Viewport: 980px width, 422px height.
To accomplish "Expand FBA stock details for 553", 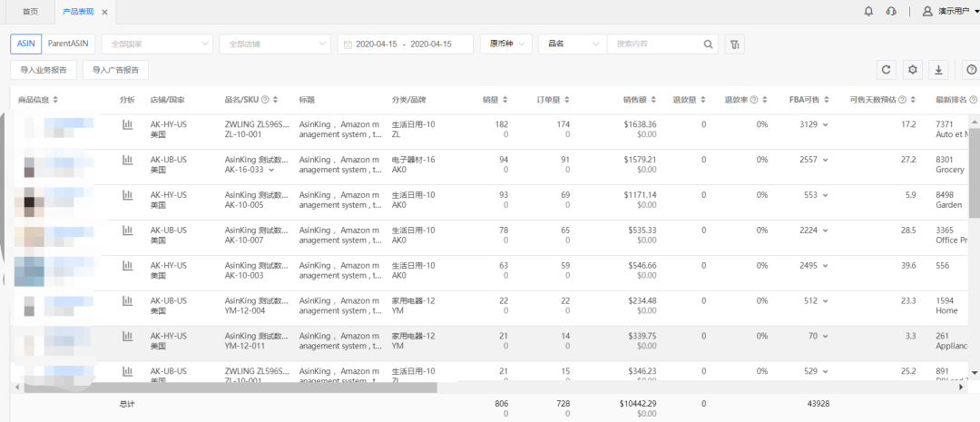I will tap(826, 195).
